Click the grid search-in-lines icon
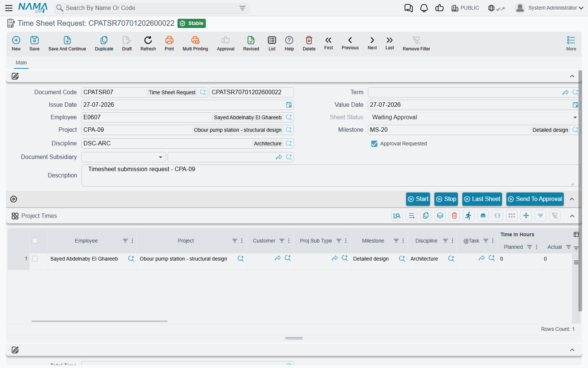588x368 pixels. pyautogui.click(x=397, y=216)
